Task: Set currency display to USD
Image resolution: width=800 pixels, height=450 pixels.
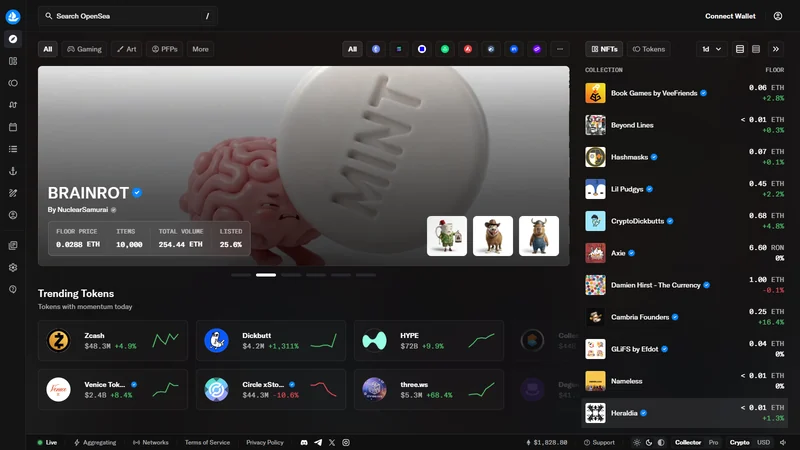Action: [x=763, y=442]
